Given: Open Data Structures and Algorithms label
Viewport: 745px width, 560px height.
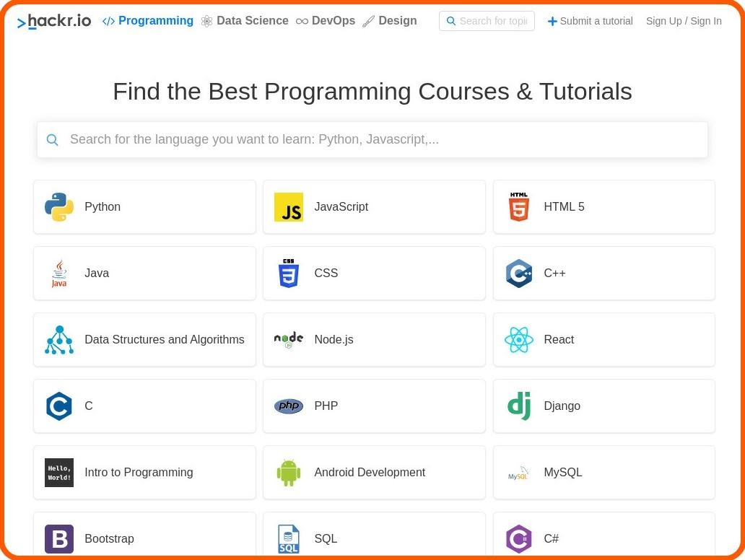Looking at the screenshot, I should tap(164, 340).
